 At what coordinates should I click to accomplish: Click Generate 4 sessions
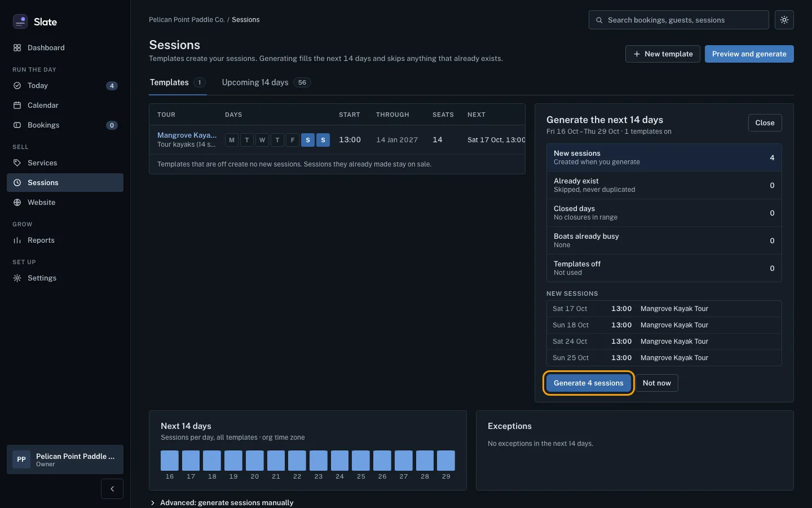coord(588,383)
